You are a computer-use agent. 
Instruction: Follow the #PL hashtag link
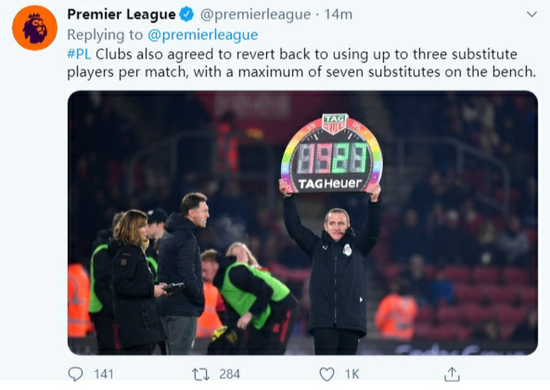(x=79, y=54)
